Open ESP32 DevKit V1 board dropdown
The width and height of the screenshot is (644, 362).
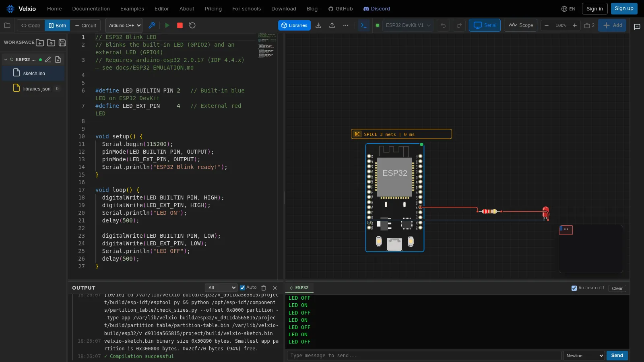click(408, 25)
